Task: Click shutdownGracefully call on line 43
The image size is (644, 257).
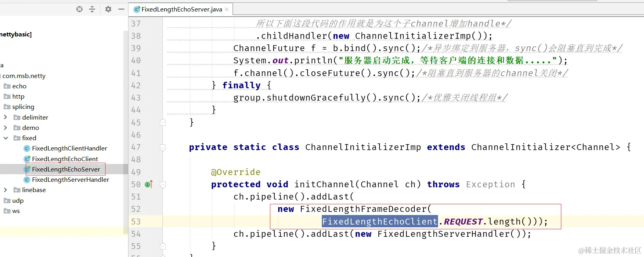Action: (316, 97)
